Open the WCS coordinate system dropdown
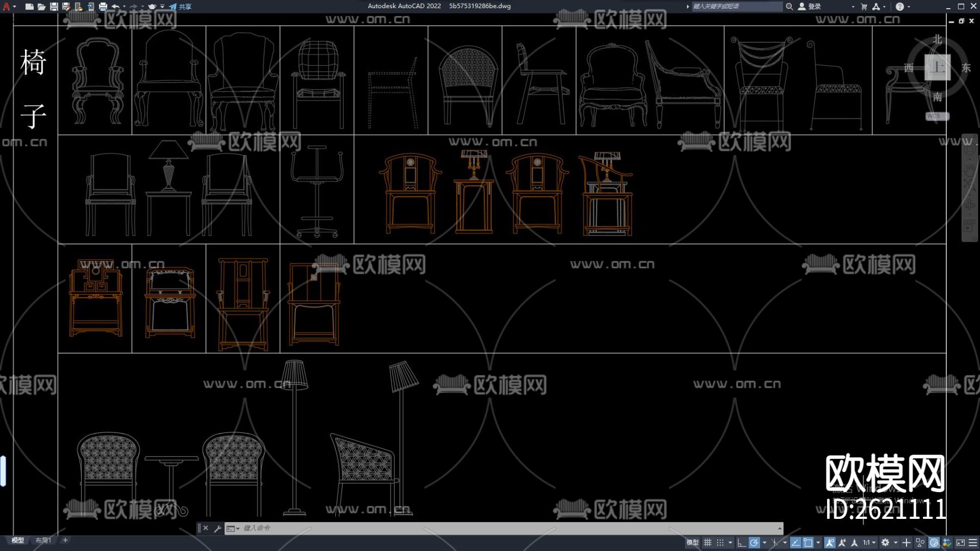The height and width of the screenshot is (551, 980). 937,116
